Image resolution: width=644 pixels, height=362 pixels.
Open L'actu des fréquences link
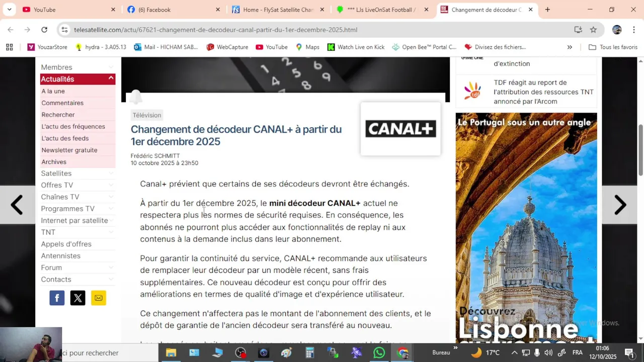pyautogui.click(x=73, y=127)
